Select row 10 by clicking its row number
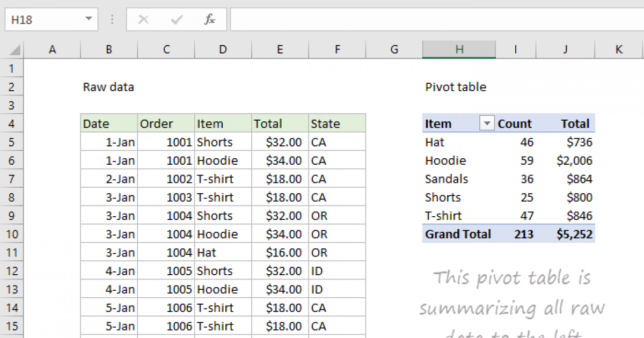The width and height of the screenshot is (644, 338). (12, 234)
